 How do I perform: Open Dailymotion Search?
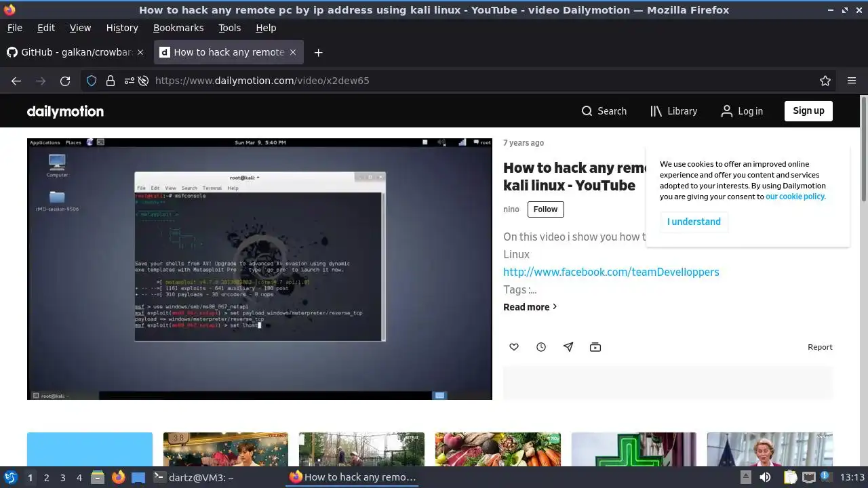click(x=604, y=111)
